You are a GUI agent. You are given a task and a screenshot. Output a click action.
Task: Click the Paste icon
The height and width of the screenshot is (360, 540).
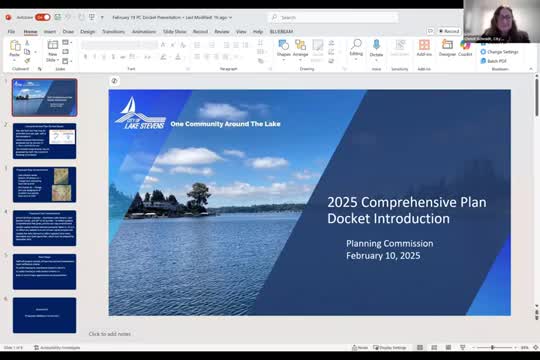tap(14, 45)
